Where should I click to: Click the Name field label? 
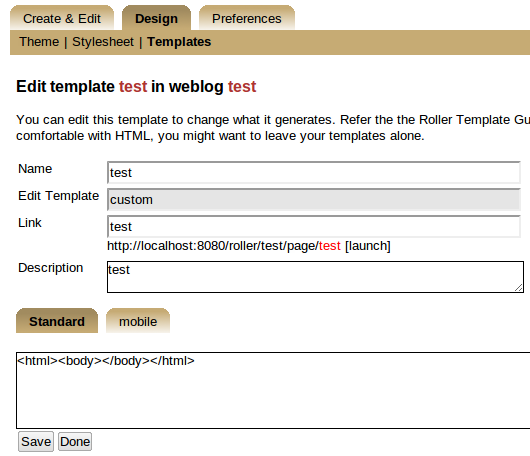[x=35, y=169]
